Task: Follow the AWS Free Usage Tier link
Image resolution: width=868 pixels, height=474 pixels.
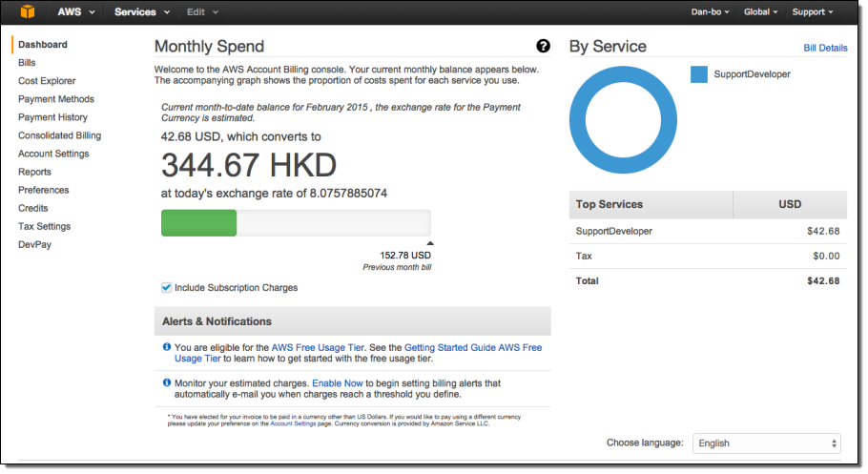Action: [318, 348]
